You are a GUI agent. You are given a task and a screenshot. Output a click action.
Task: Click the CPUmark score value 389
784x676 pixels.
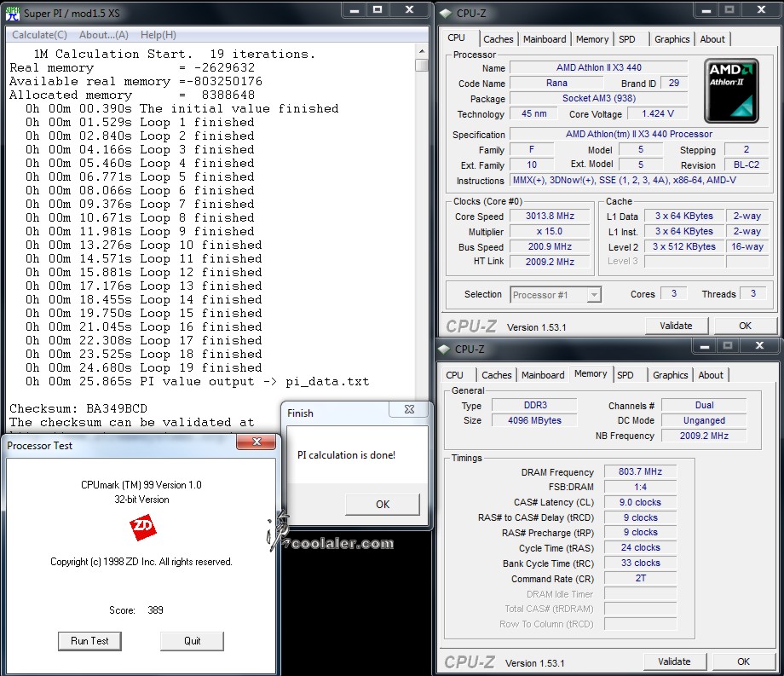coord(155,610)
